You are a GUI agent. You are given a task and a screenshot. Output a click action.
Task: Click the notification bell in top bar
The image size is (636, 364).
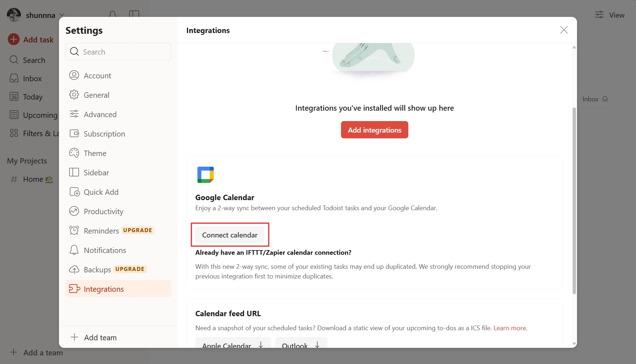click(113, 14)
